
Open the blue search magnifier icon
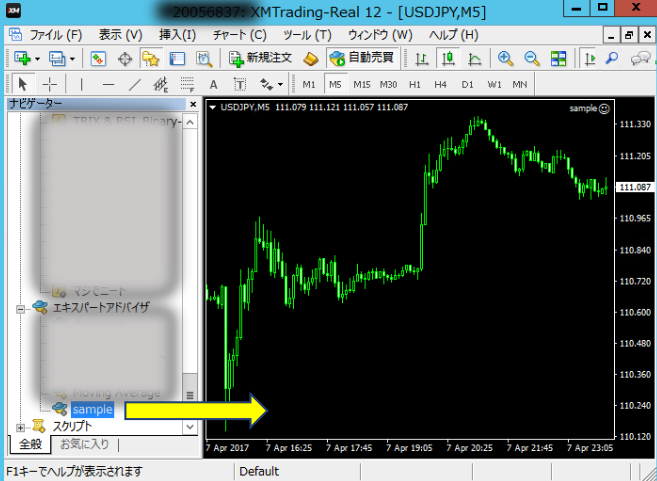coord(612,58)
